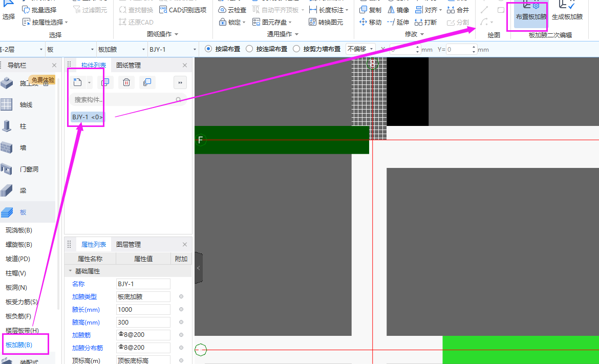Viewport: 599px width, 364px height.
Task: Select the 复制 copy tool
Action: pyautogui.click(x=371, y=10)
